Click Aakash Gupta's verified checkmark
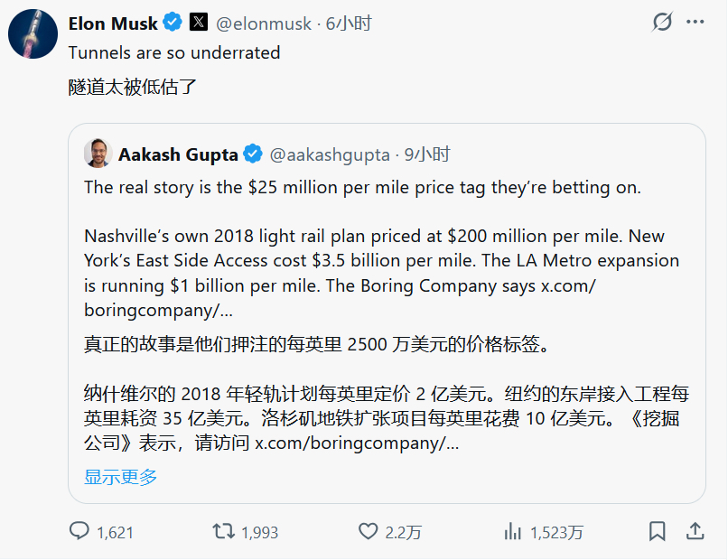 [254, 154]
